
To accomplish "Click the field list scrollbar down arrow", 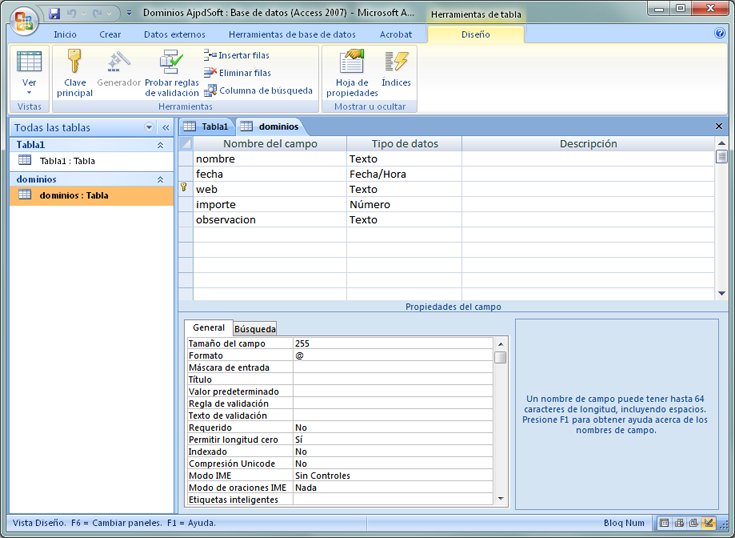I will point(721,293).
